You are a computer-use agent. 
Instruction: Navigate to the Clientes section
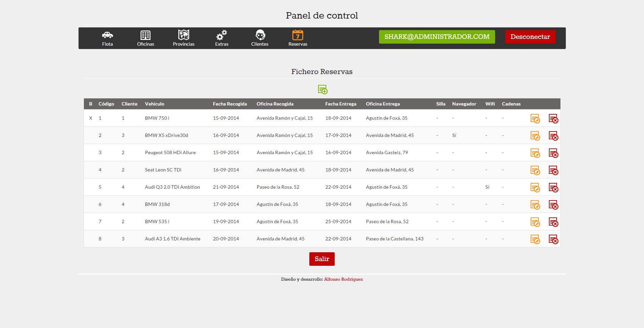tap(260, 38)
